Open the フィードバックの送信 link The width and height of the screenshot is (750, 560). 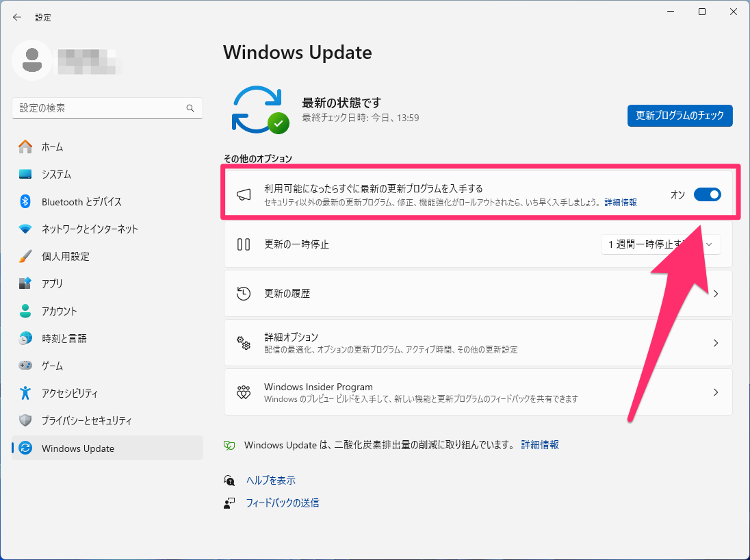tap(283, 502)
